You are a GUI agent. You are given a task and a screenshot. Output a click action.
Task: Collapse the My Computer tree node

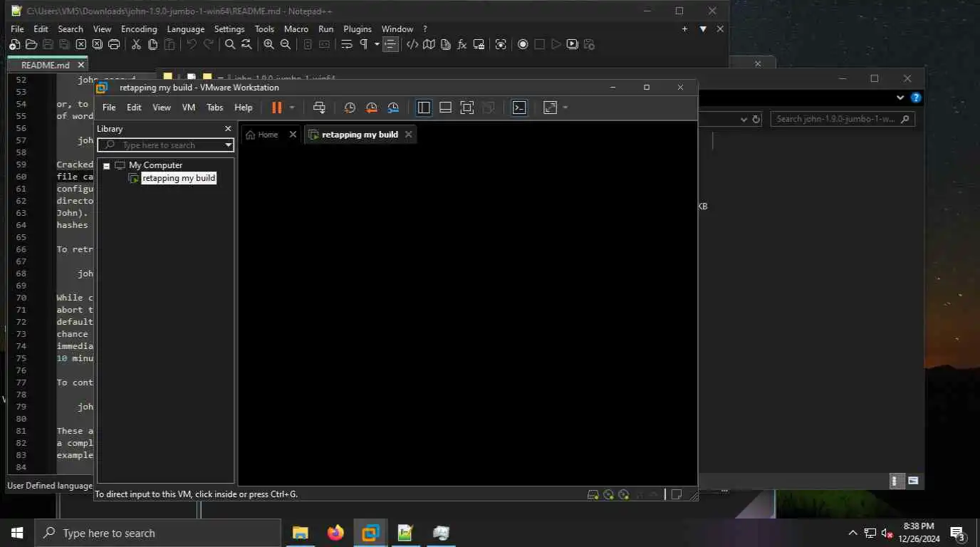click(106, 166)
